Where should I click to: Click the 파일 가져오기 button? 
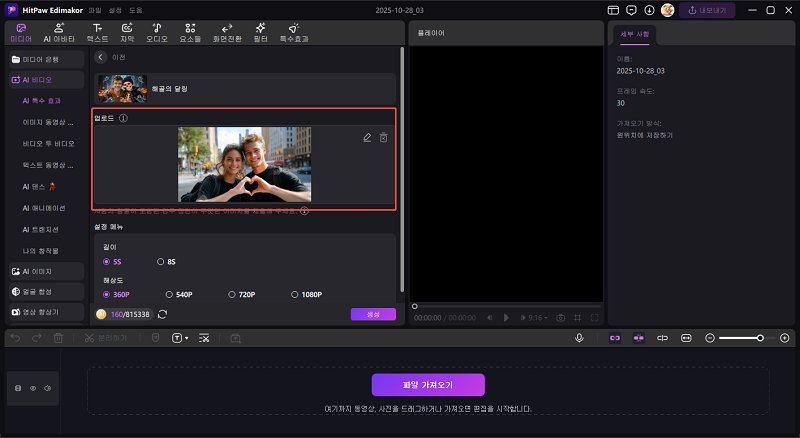coord(428,385)
